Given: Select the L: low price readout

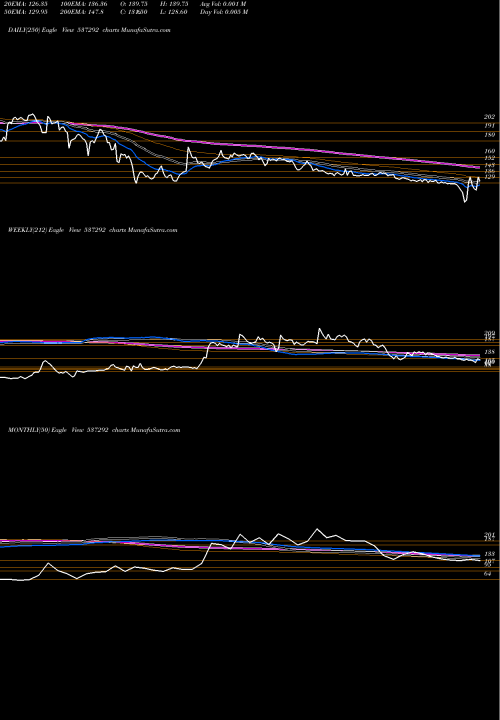Looking at the screenshot, I should pyautogui.click(x=175, y=12).
